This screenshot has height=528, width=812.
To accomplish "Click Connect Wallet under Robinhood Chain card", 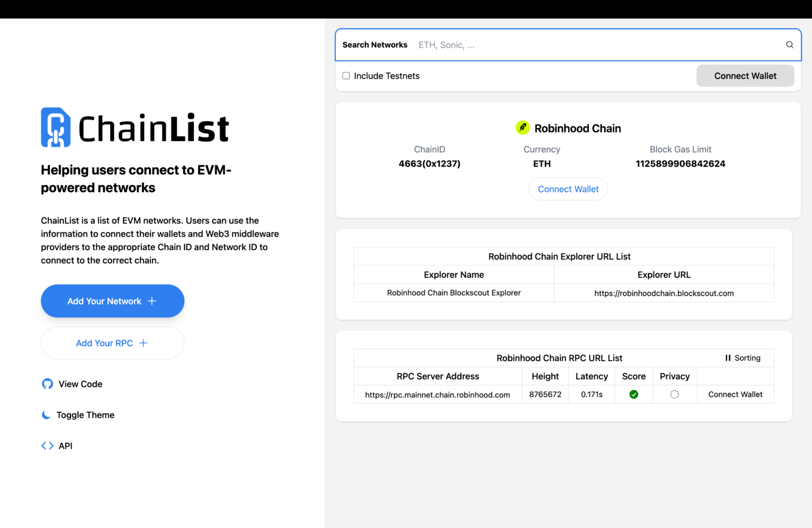I will point(568,189).
